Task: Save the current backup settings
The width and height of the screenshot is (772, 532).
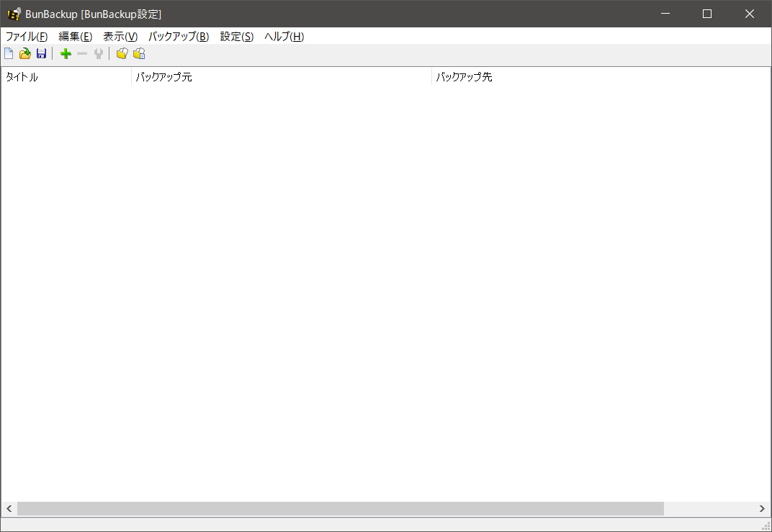Action: (x=41, y=53)
